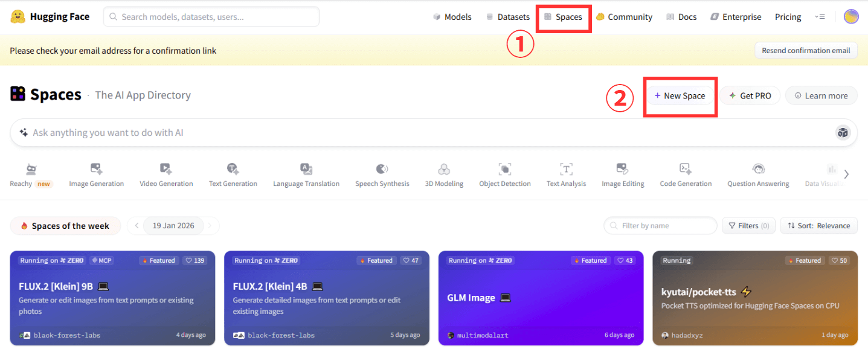Go to the Models tab
The image size is (868, 349).
[x=452, y=17]
